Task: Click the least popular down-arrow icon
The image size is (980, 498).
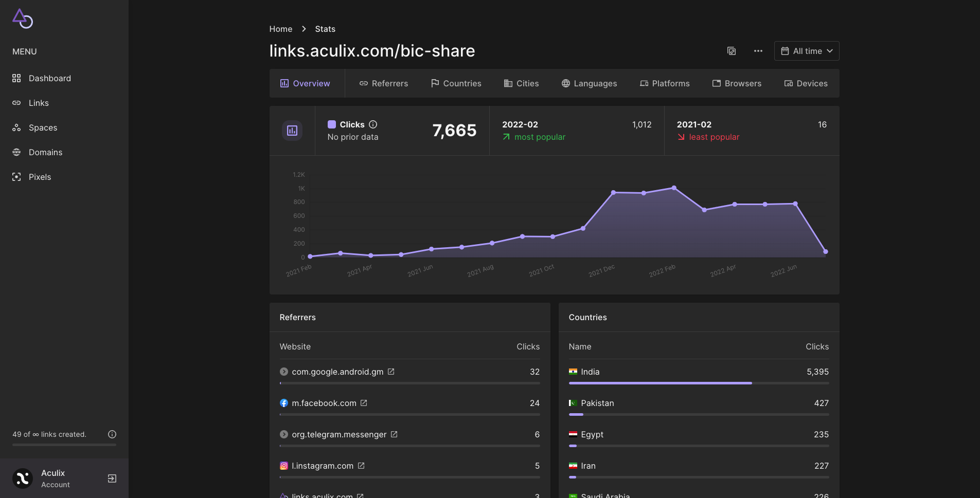Action: (681, 137)
